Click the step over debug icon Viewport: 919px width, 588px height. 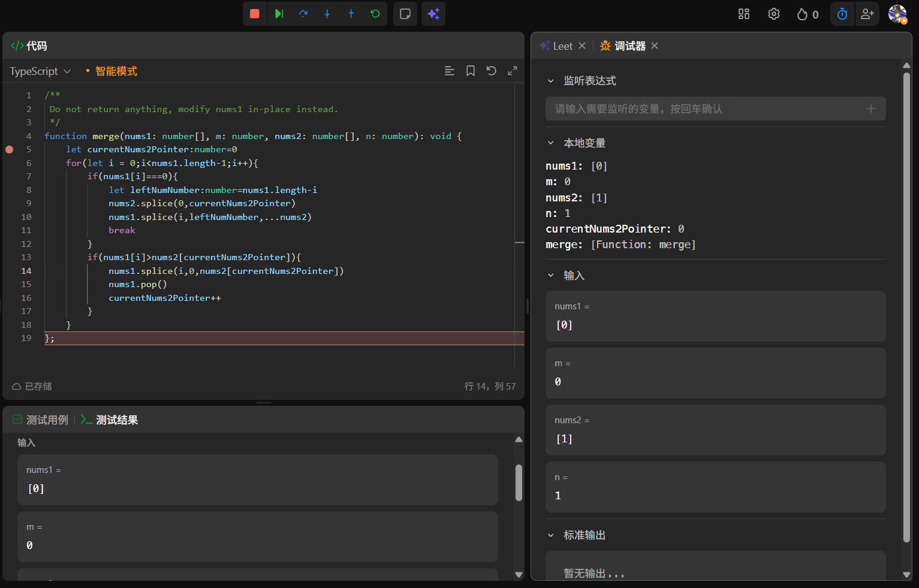(x=303, y=14)
